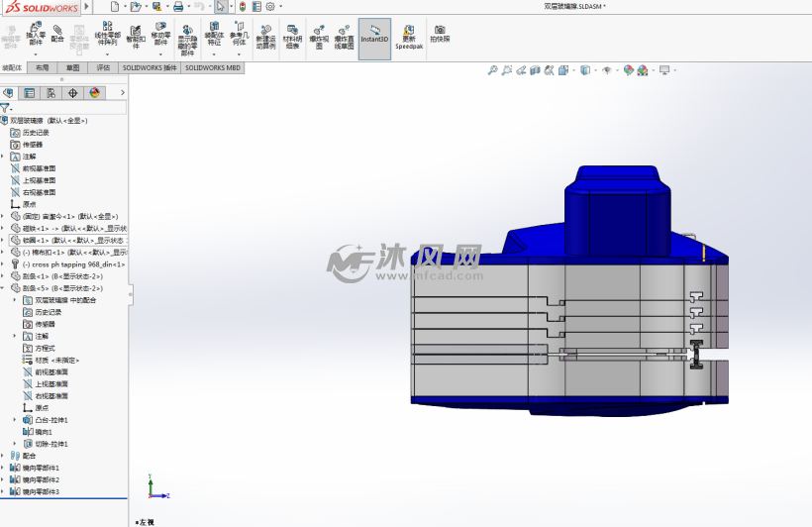The height and width of the screenshot is (527, 812).
Task: Select cross ph tapping 968_din<1> component
Action: click(x=68, y=264)
